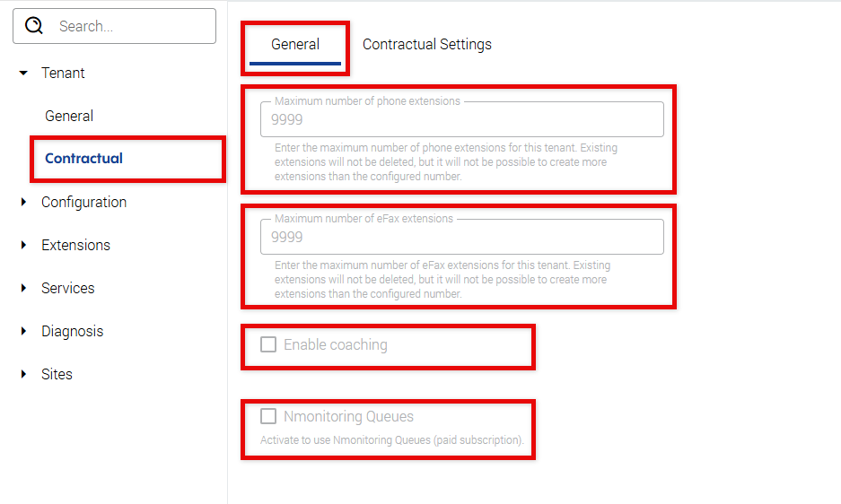This screenshot has width=841, height=504.
Task: Open the Services sidebar item
Action: (x=68, y=289)
